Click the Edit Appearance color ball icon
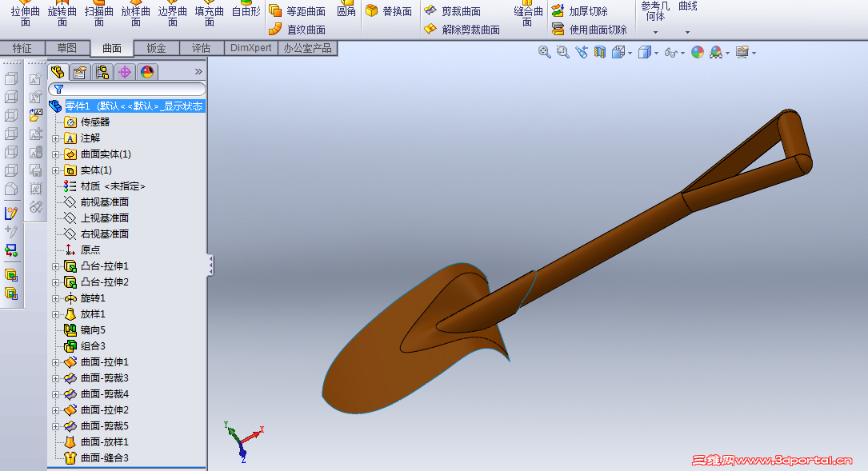The image size is (868, 471). click(698, 53)
